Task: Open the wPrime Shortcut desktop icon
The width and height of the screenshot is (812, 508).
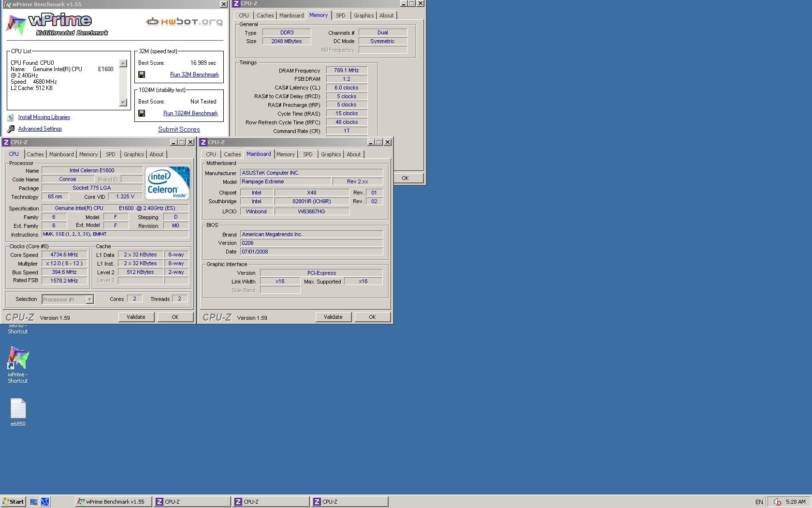Action: [18, 365]
